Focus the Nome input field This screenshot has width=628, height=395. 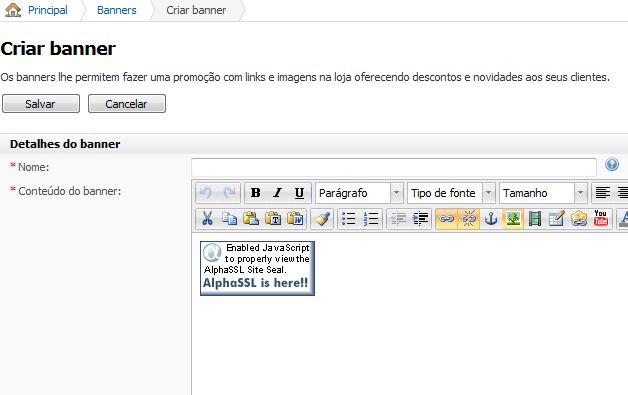click(x=394, y=167)
